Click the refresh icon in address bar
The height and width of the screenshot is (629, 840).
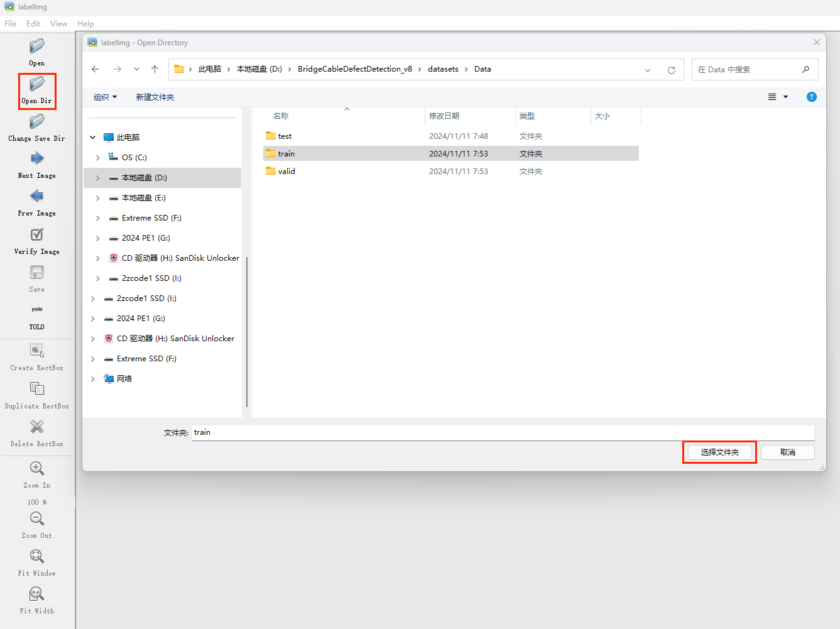tap(672, 70)
